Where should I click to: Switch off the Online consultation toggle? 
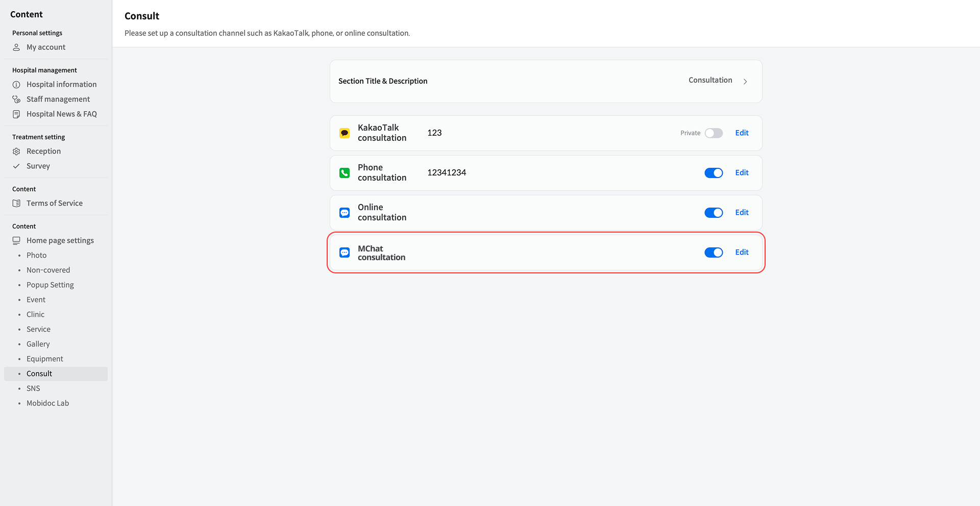[714, 213]
